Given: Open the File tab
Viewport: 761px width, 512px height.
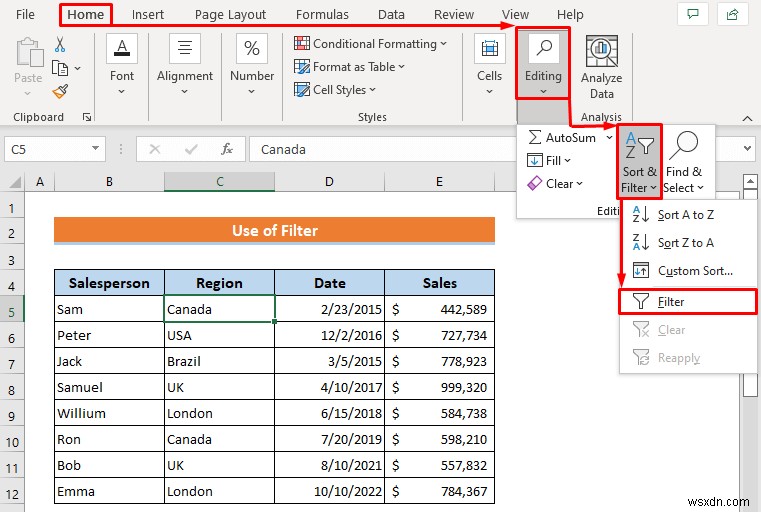Looking at the screenshot, I should coord(25,15).
